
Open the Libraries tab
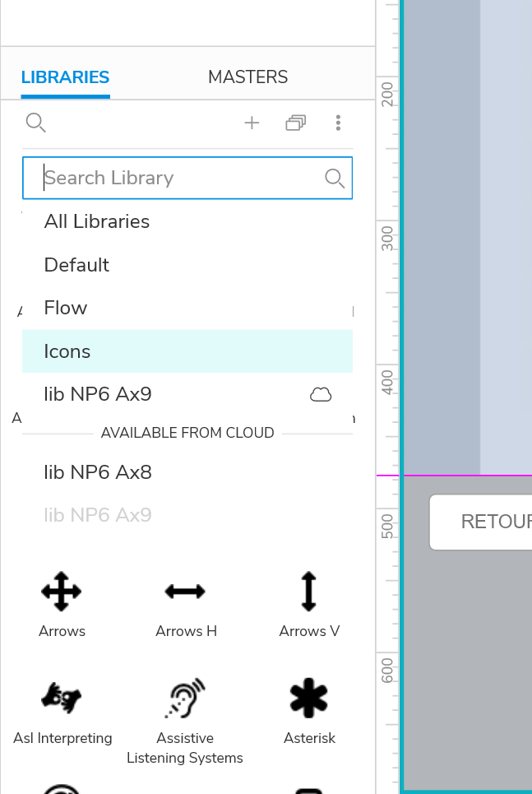point(65,77)
